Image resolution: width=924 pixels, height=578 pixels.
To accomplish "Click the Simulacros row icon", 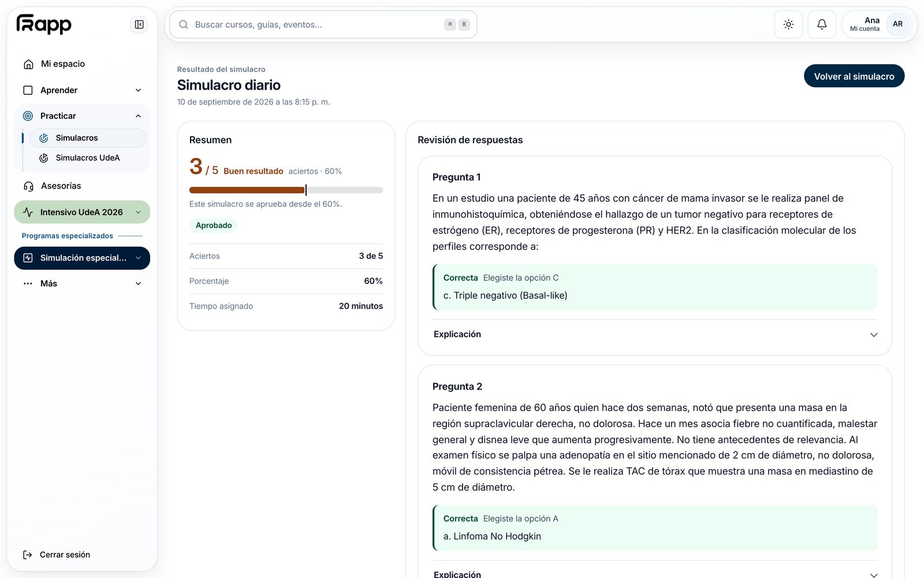I will coord(43,138).
